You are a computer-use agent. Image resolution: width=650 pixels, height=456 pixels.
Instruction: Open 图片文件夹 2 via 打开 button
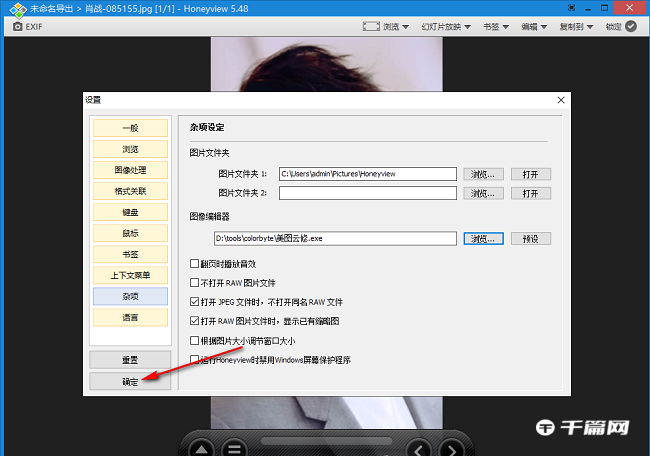tap(531, 193)
